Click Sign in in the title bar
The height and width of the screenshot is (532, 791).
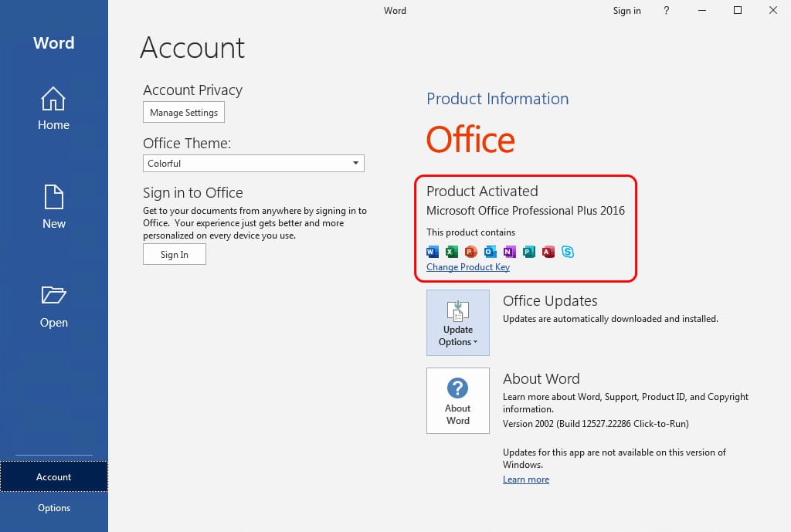(x=626, y=11)
